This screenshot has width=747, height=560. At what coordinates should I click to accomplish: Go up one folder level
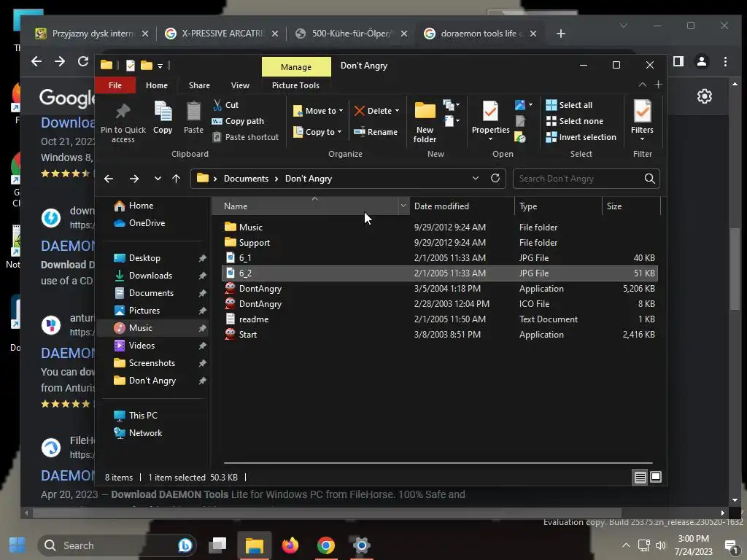(177, 179)
